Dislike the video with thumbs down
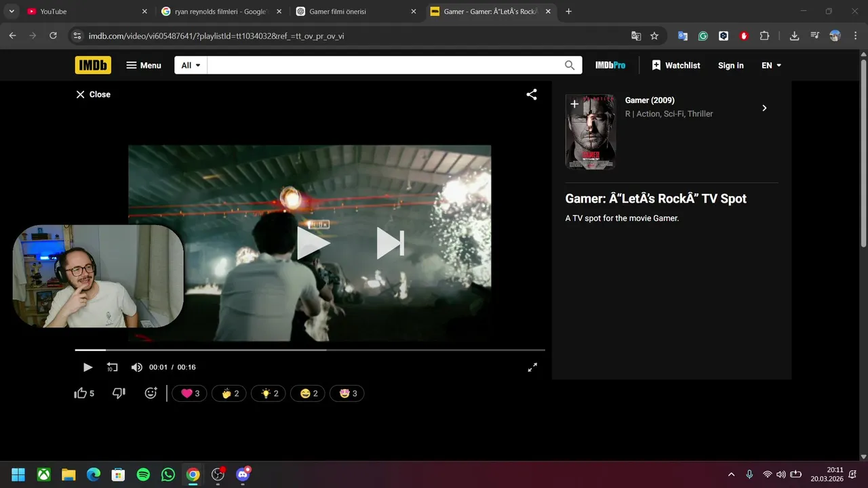The image size is (868, 488). [x=119, y=393]
